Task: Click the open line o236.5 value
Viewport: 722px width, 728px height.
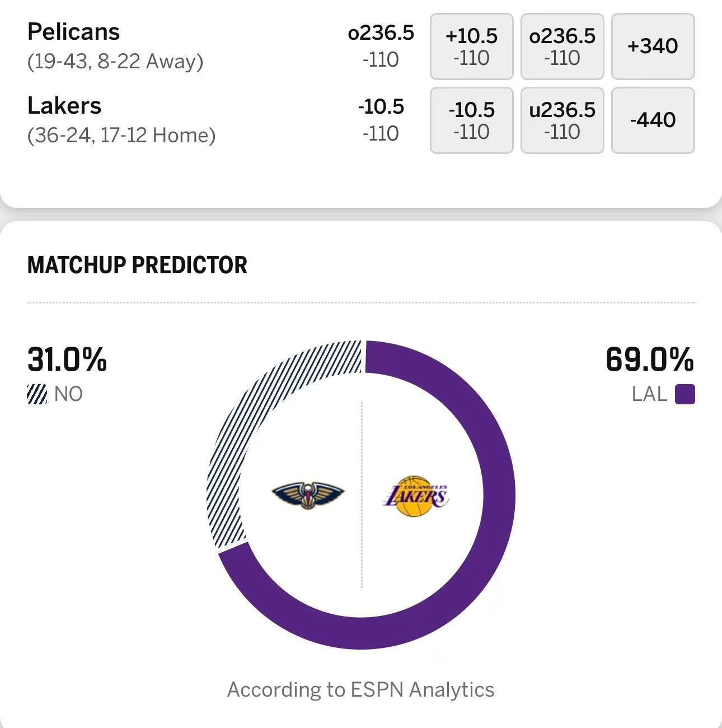Action: 381,33
